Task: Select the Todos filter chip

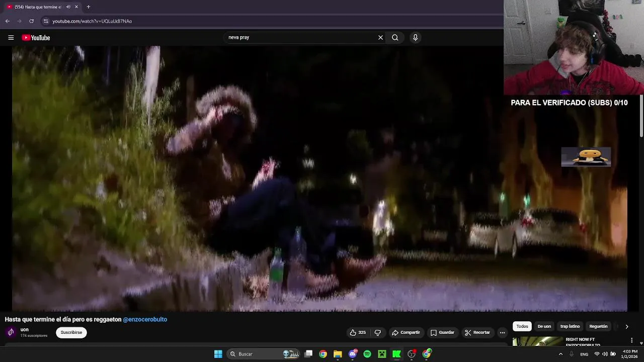Action: [x=522, y=326]
